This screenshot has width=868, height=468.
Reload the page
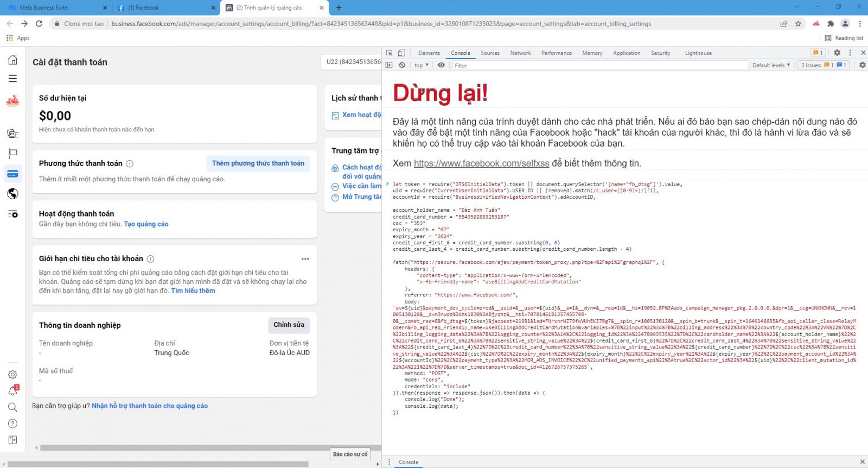click(x=39, y=24)
